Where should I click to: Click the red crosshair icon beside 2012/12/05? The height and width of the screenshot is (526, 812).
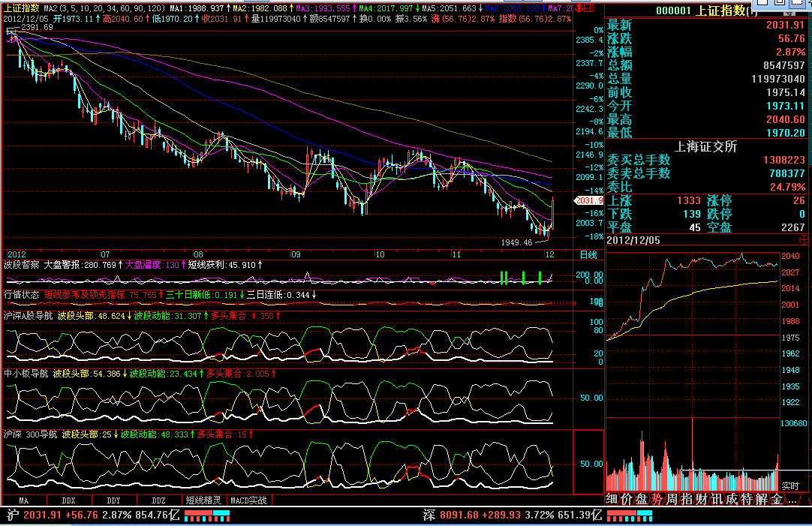[x=804, y=239]
